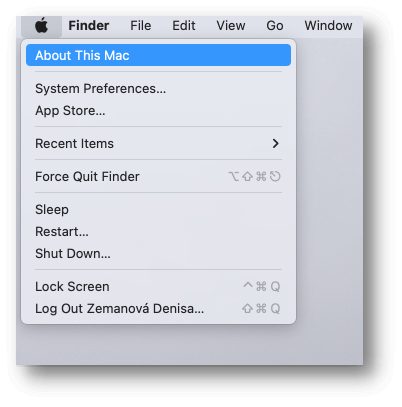The image size is (402, 407).
Task: Select Lock Screen
Action: pyautogui.click(x=158, y=287)
